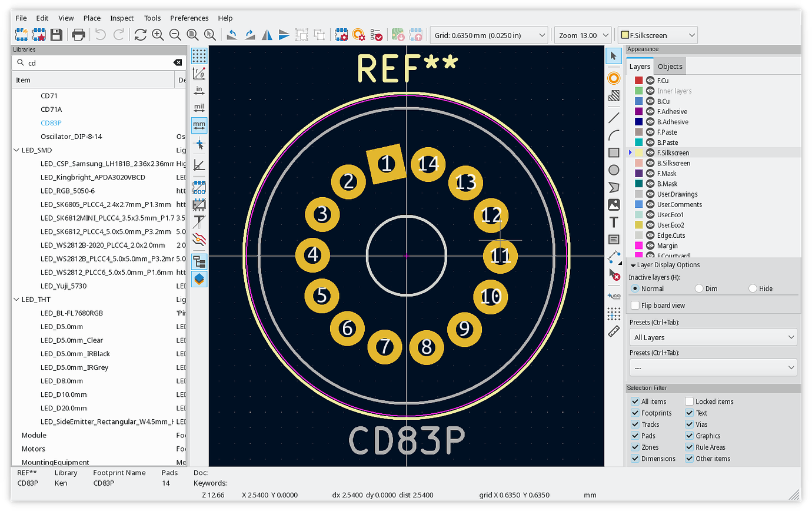812x511 pixels.
Task: Open the Preferences menu
Action: (x=189, y=18)
